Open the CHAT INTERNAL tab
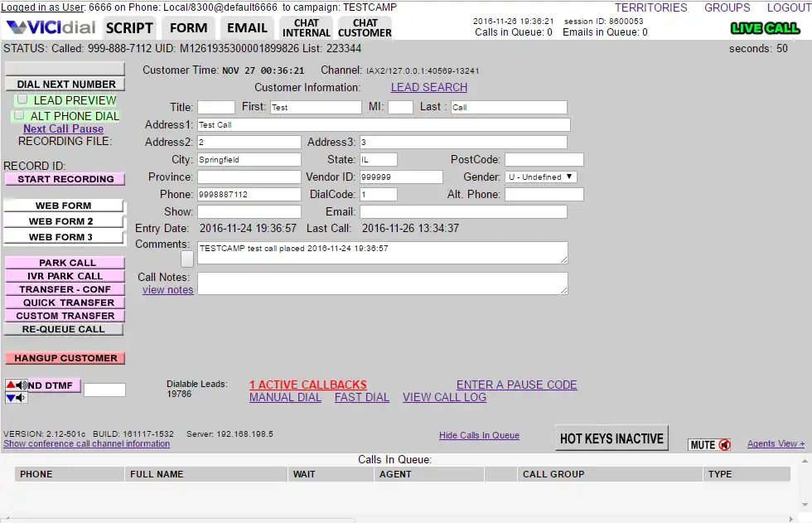This screenshot has width=812, height=523. point(306,28)
